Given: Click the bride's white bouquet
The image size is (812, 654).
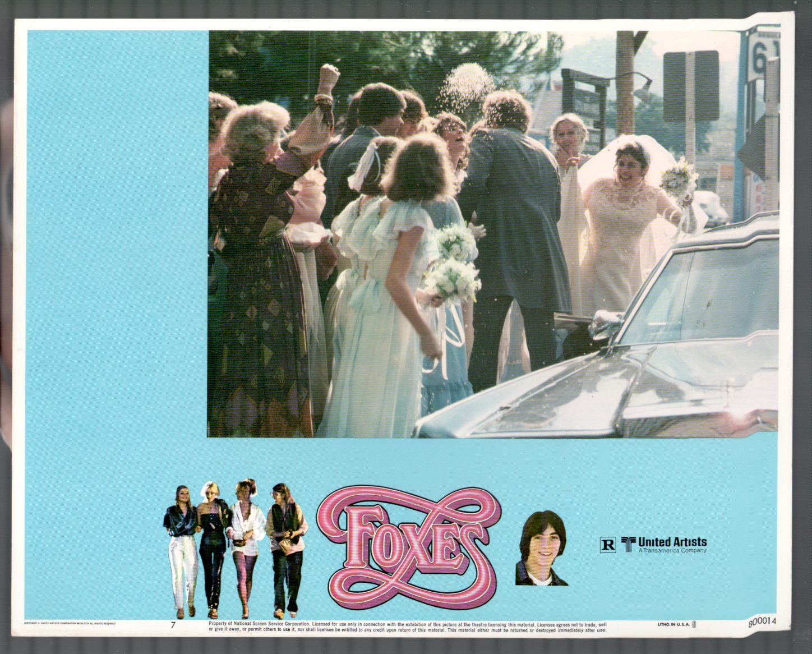Looking at the screenshot, I should 678,181.
